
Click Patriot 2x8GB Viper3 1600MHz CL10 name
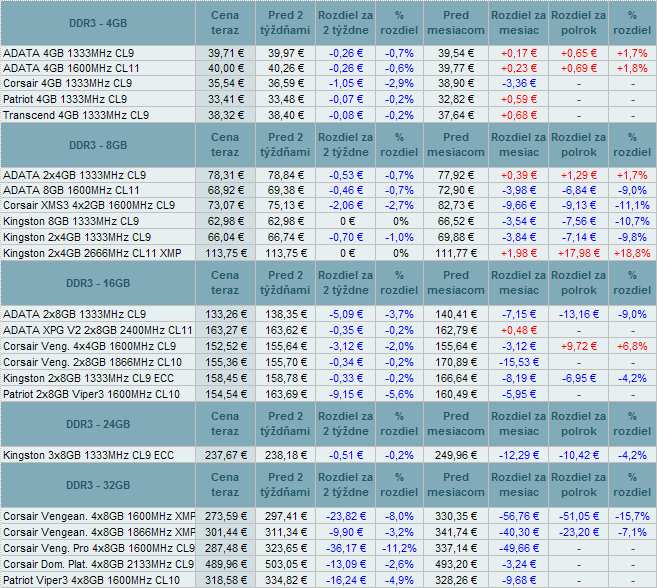(x=91, y=394)
